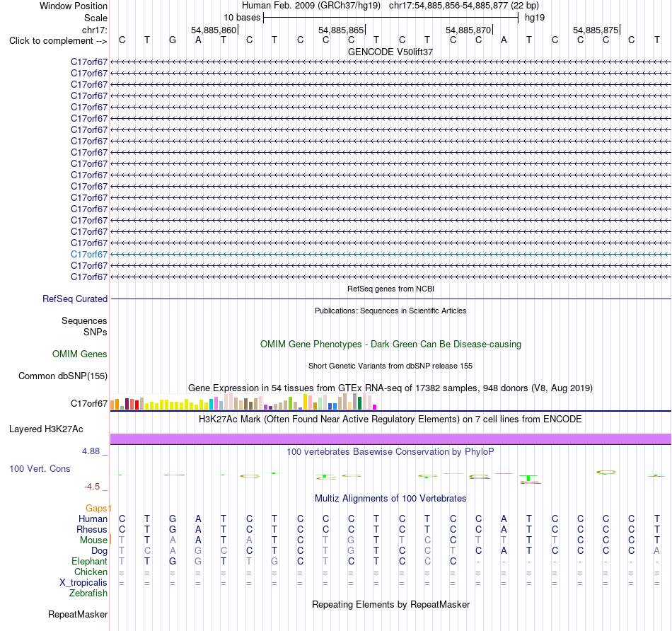Image resolution: width=672 pixels, height=631 pixels.
Task: Open '100 vertebrates Basewise Conservation by PhyloP' title
Action: click(x=390, y=452)
